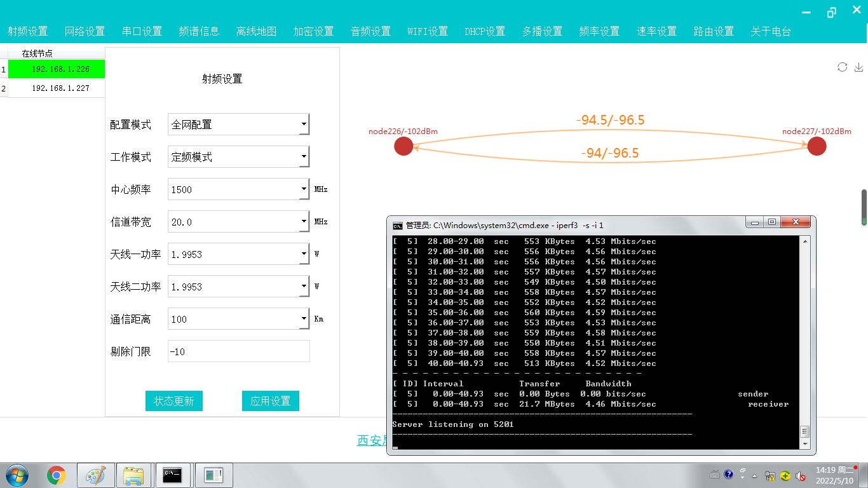Click cmd window scrollbar down arrow
This screenshot has height=488, width=868.
click(805, 443)
